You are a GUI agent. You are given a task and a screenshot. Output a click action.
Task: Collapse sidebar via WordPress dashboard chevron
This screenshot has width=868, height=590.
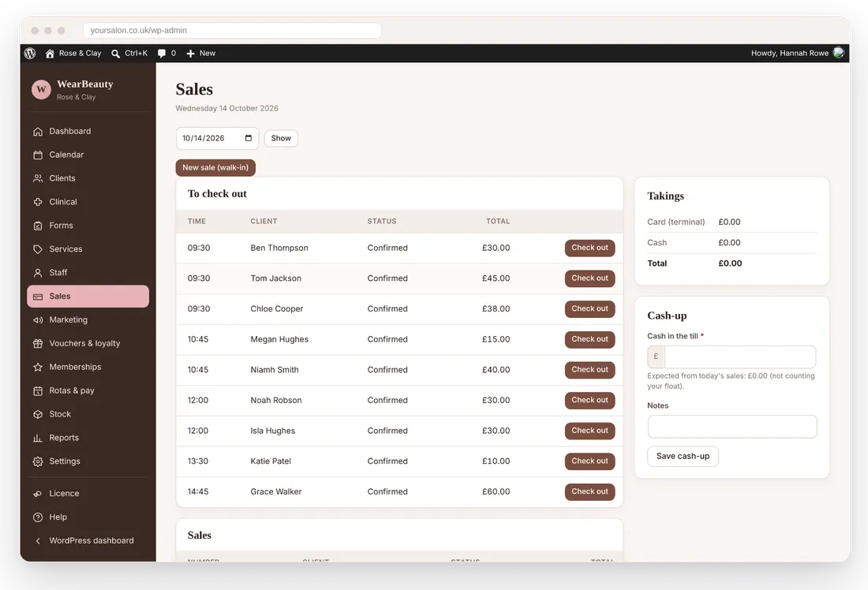(38, 541)
